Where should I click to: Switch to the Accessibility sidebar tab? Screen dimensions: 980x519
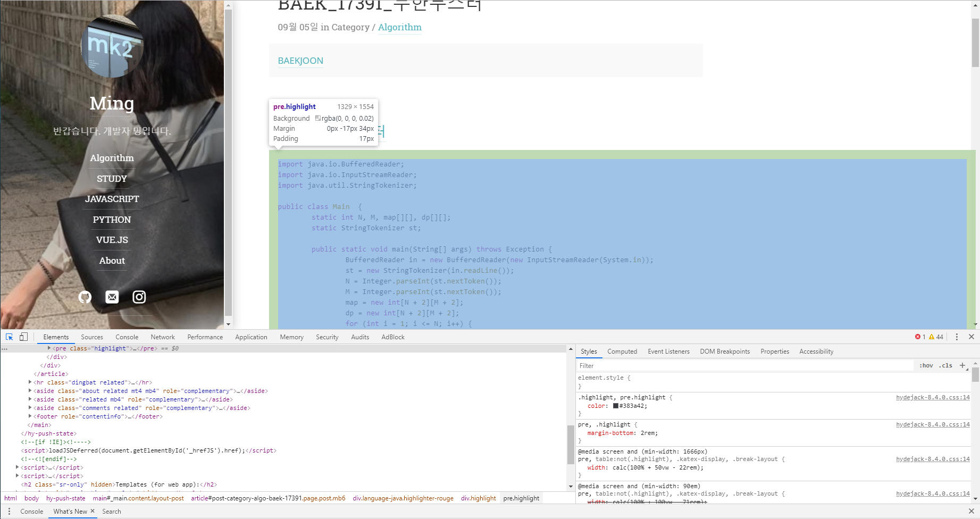[x=816, y=351]
